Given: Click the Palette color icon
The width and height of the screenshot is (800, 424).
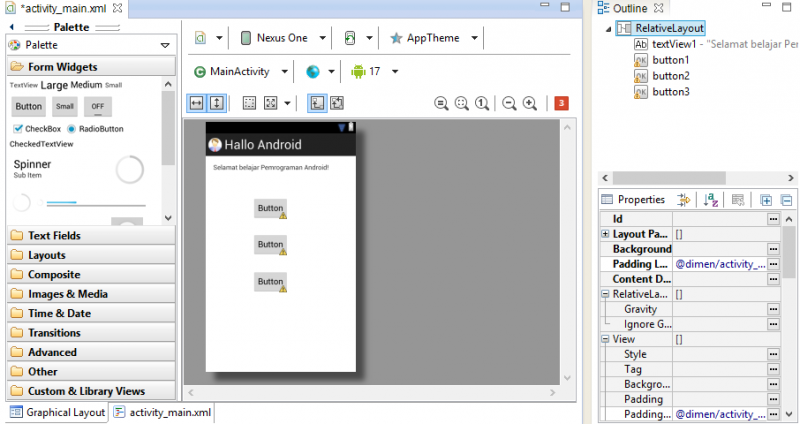Looking at the screenshot, I should click(x=14, y=45).
